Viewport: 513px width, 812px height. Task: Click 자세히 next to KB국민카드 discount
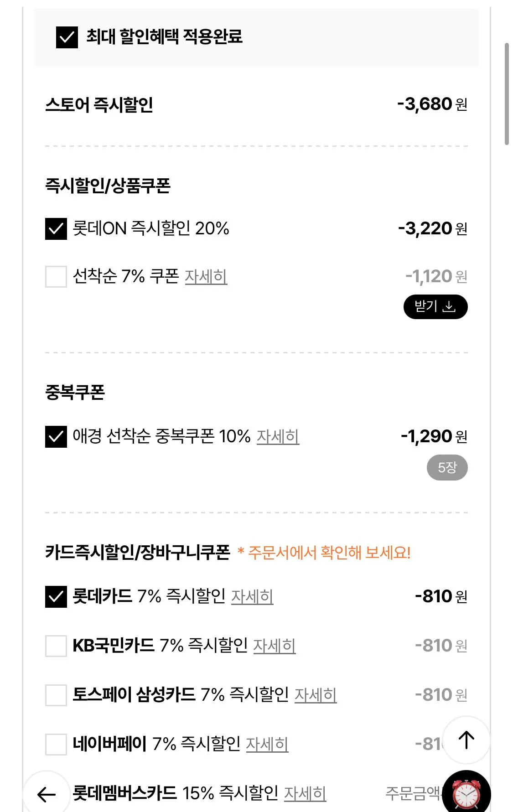274,646
